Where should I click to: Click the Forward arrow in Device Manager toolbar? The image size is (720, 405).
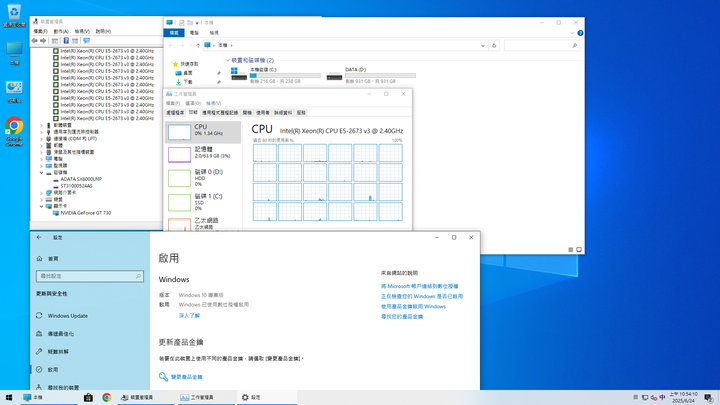pos(43,41)
